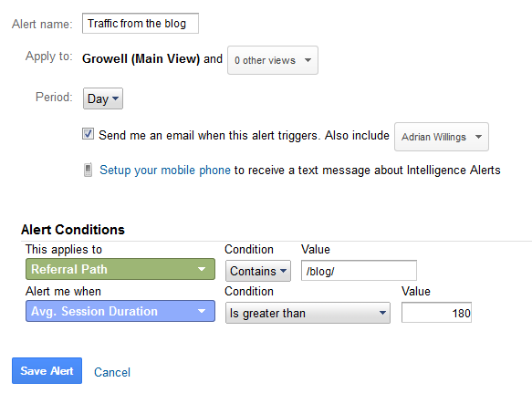Click the Save Alert button
Image resolution: width=532 pixels, height=393 pixels.
pyautogui.click(x=47, y=370)
